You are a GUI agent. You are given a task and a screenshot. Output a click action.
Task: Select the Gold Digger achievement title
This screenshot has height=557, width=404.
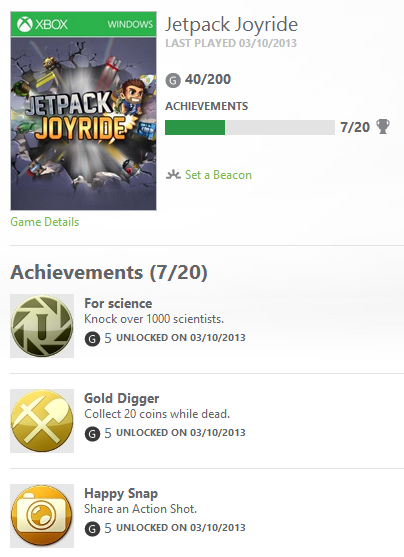point(122,399)
